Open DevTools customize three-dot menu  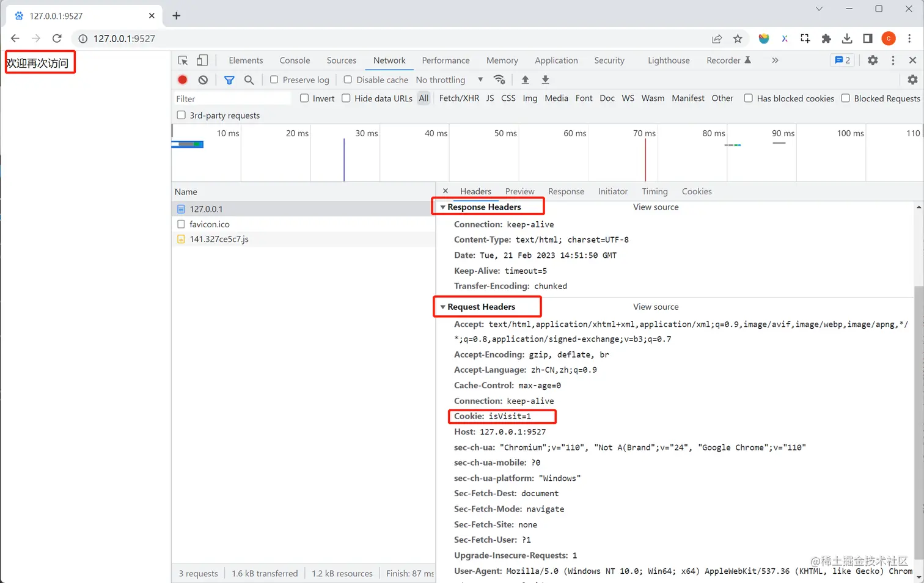[893, 61]
